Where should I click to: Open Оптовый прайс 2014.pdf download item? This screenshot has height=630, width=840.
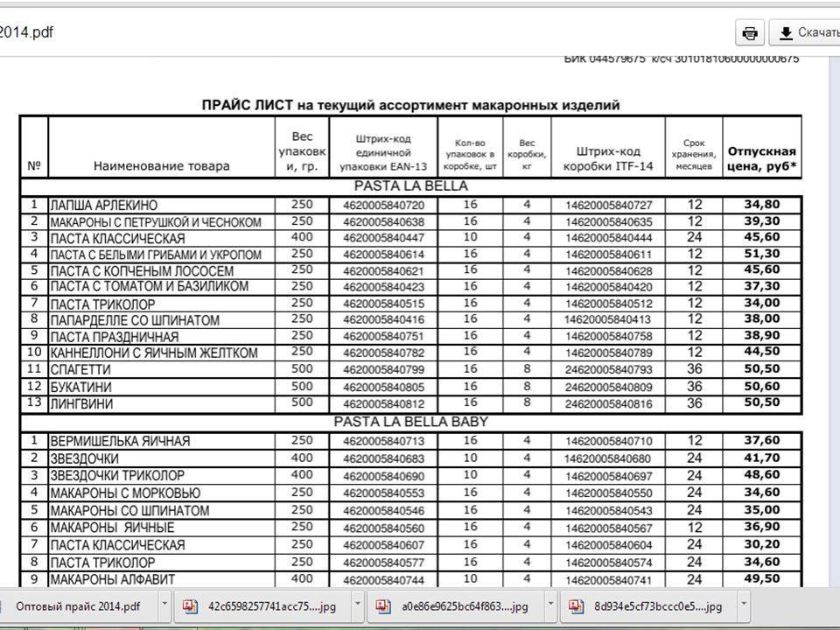(x=78, y=606)
